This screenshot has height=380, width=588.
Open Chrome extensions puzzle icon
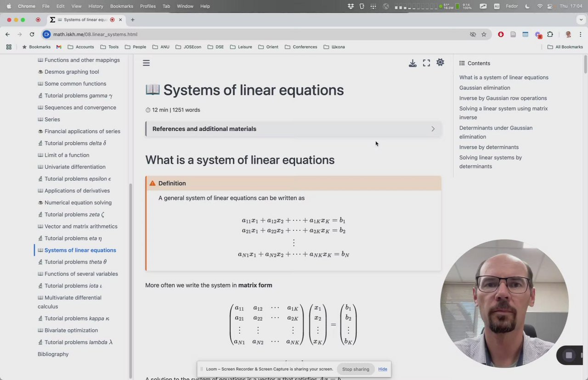click(550, 34)
